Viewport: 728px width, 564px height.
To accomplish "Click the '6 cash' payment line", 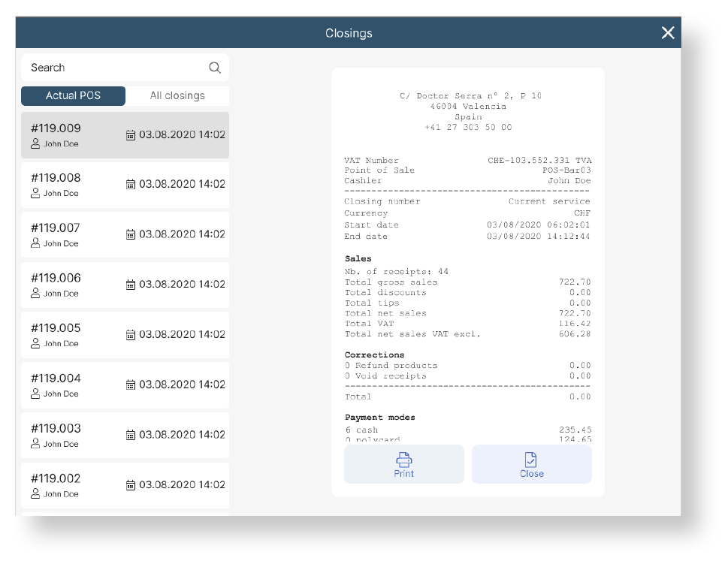I will [x=467, y=430].
